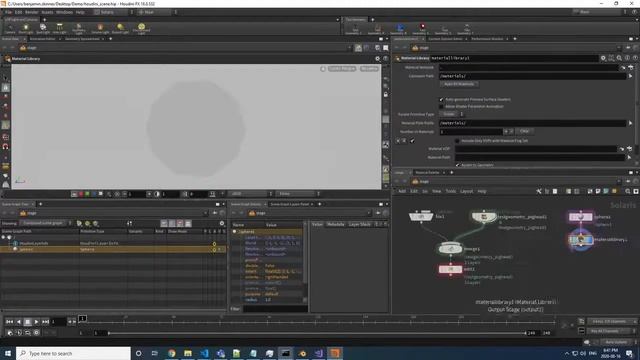Open Visual Studio Code from taskbar
This screenshot has height=360, width=640.
click(204, 353)
